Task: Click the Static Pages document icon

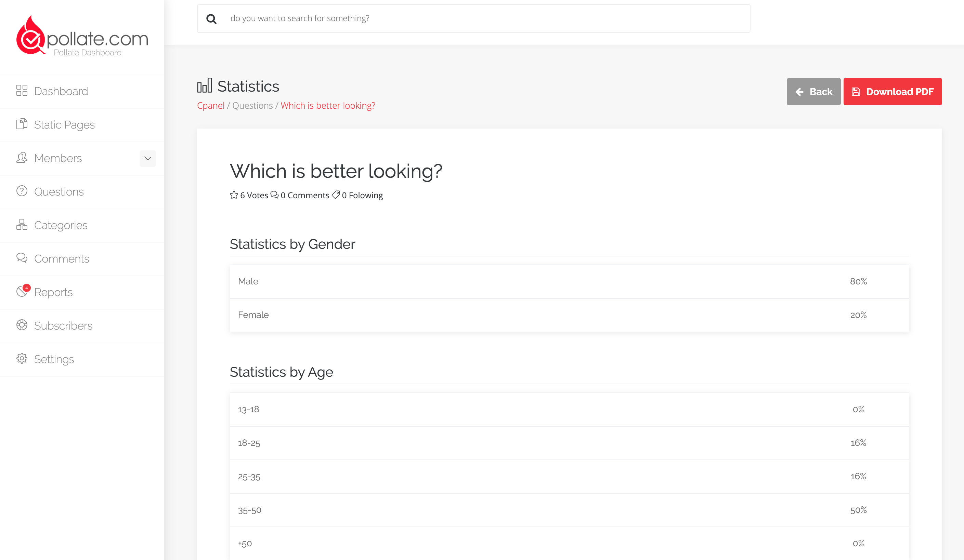Action: [22, 124]
